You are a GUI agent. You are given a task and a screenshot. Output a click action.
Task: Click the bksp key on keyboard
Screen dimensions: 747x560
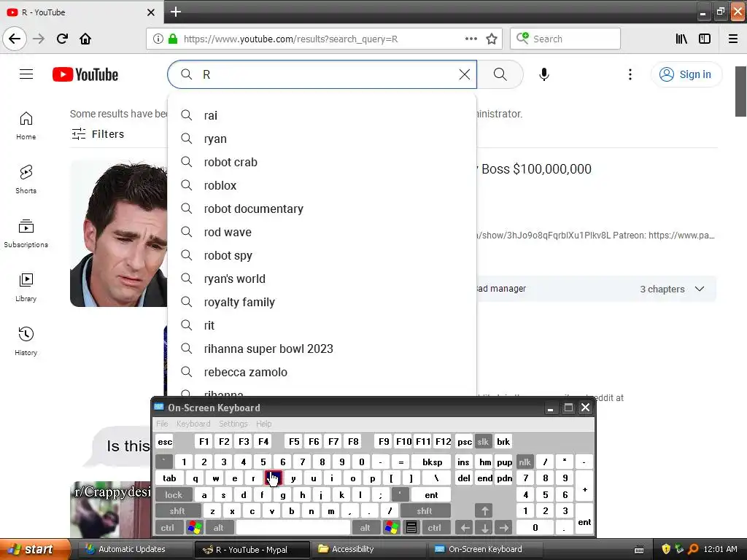[x=432, y=462]
